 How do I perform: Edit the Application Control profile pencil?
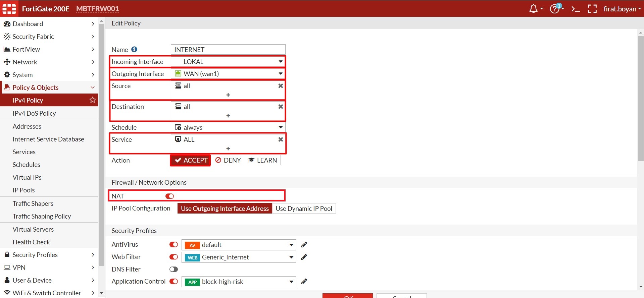pyautogui.click(x=304, y=282)
